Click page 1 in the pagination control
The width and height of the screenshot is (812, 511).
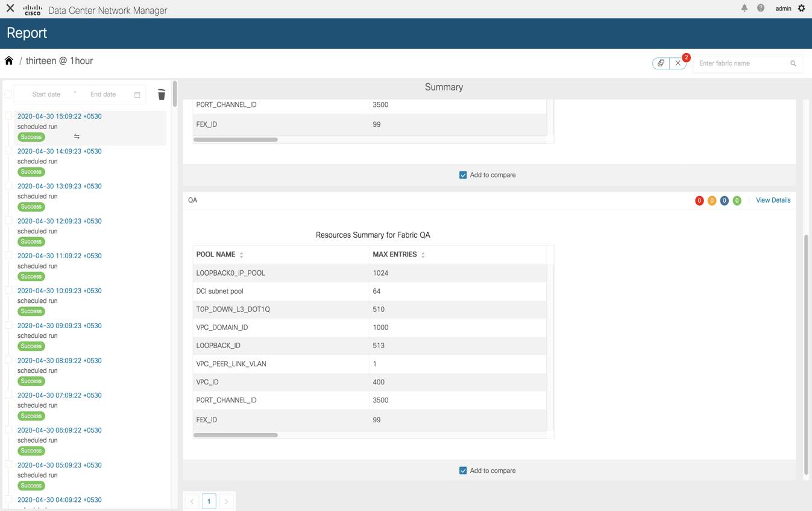coord(209,501)
